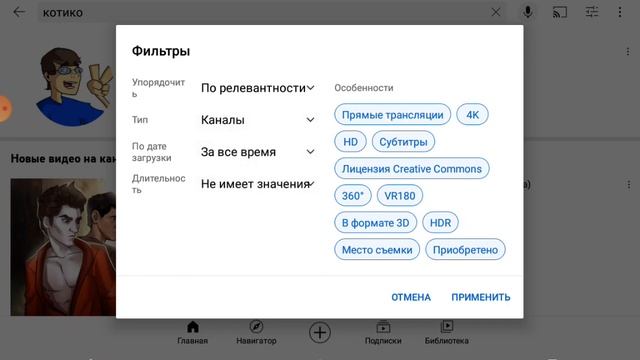Open the Длительность Не имеет значения dropdown
This screenshot has height=360, width=640.
(x=258, y=184)
